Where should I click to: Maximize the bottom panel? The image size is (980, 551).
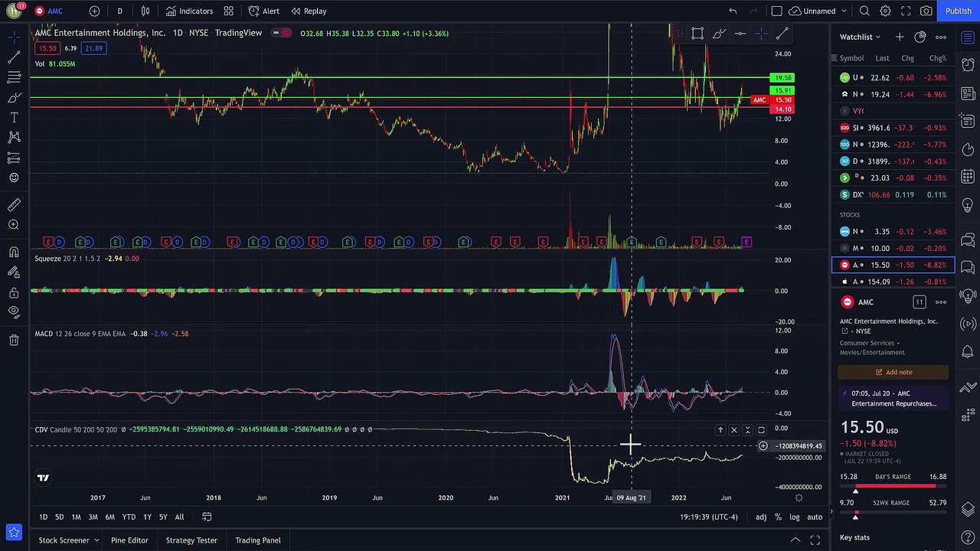[x=815, y=540]
